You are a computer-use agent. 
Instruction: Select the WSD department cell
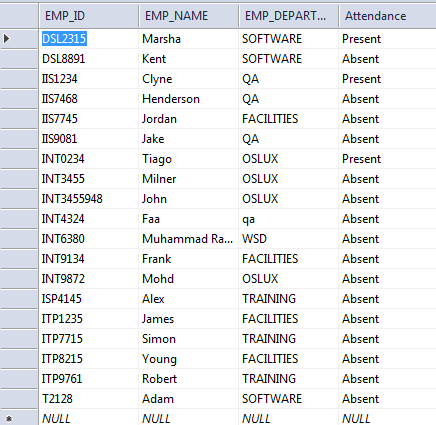point(288,239)
